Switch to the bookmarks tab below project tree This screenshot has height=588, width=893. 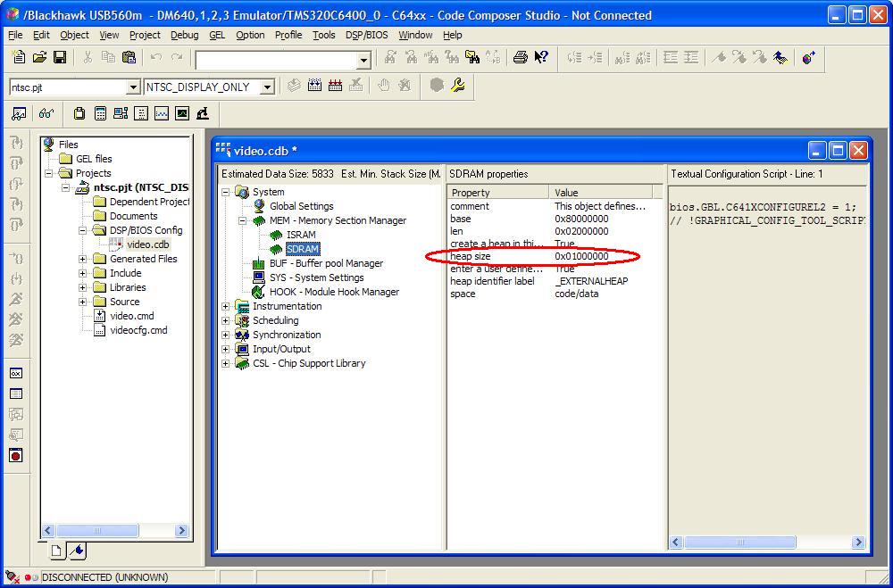(x=78, y=550)
